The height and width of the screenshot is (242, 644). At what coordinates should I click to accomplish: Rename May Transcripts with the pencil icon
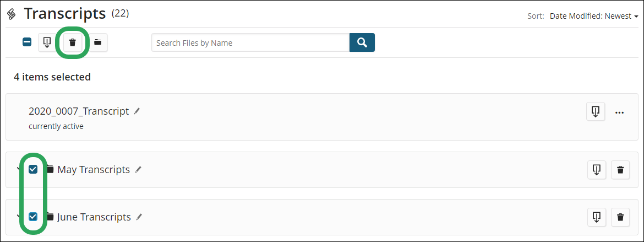coord(138,169)
